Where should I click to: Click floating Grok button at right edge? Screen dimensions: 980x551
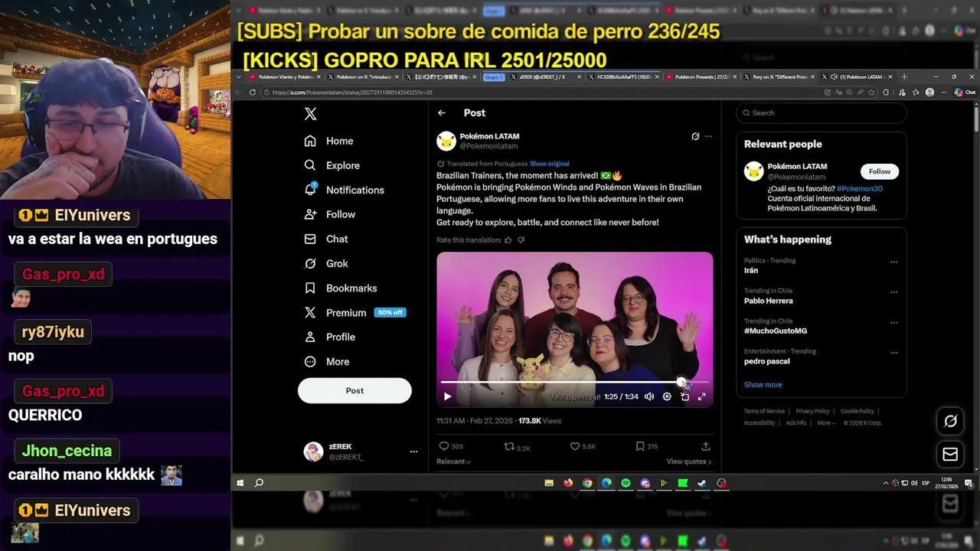click(950, 421)
